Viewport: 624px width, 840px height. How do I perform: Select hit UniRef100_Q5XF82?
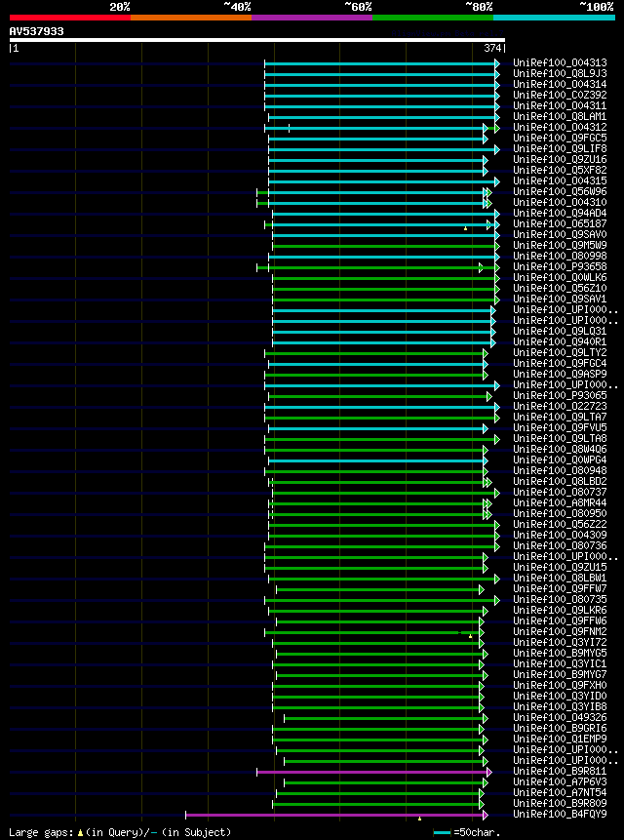[x=560, y=171]
